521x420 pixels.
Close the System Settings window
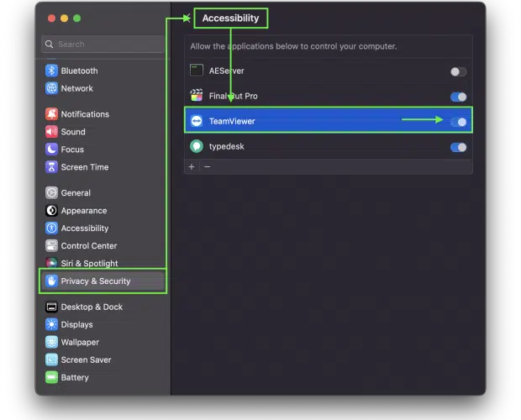(x=51, y=18)
